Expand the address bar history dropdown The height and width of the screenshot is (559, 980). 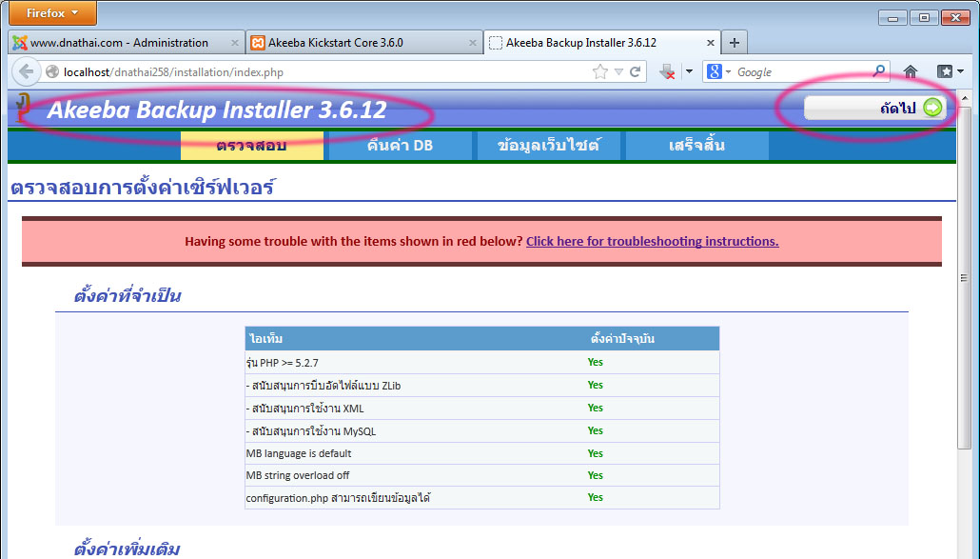coord(618,70)
